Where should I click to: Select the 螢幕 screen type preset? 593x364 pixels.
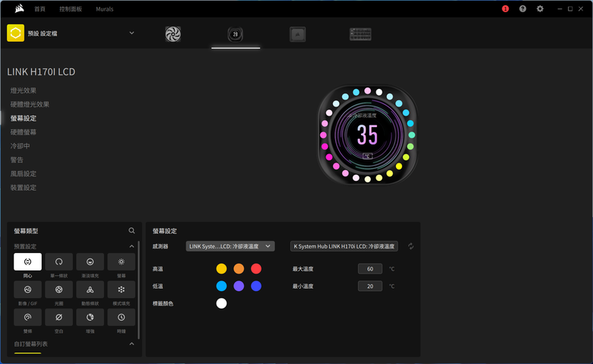(x=121, y=261)
